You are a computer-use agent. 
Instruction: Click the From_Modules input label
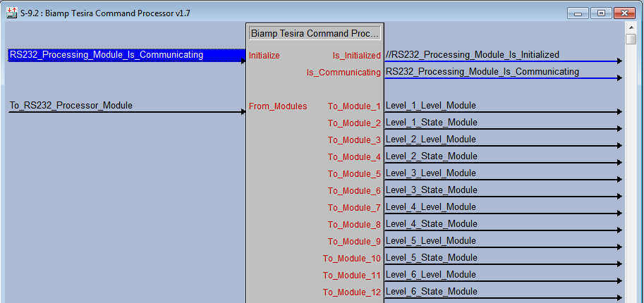[x=278, y=106]
